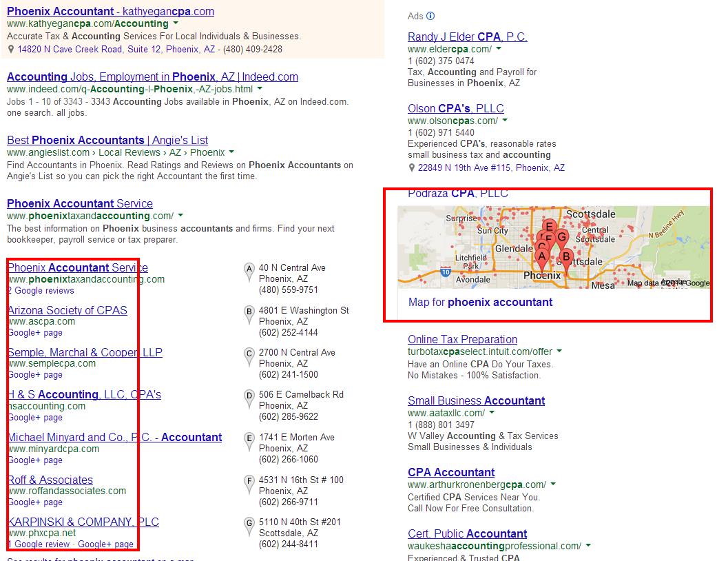The width and height of the screenshot is (728, 561).
Task: Click location pin icon beside 22849 N 19th Ave
Action: click(x=411, y=167)
